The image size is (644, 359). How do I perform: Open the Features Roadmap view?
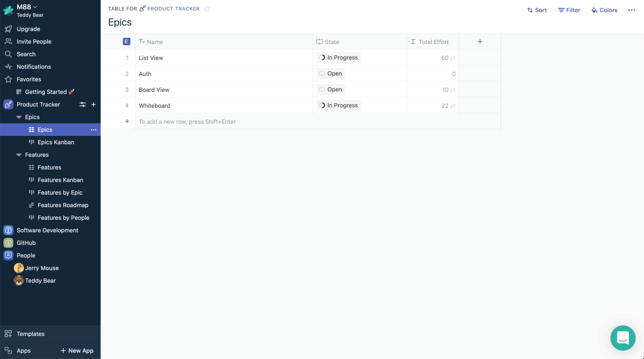tap(63, 205)
